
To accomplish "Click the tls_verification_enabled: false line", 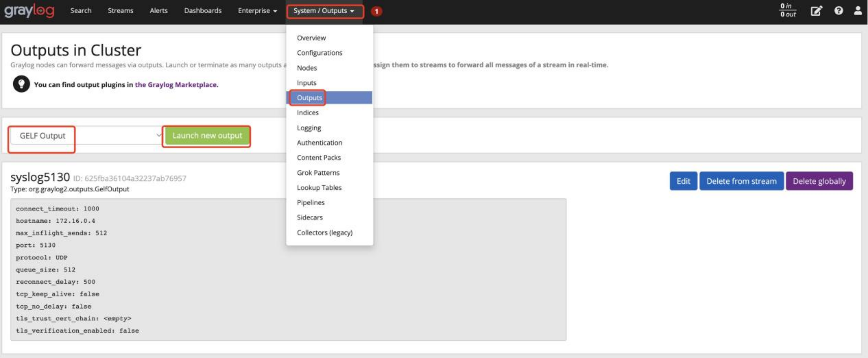I will click(x=77, y=331).
